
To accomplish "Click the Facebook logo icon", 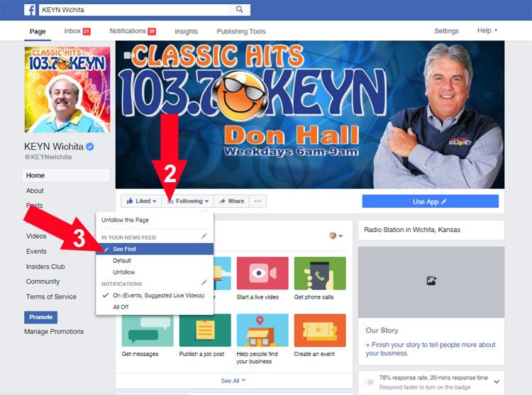I will 30,10.
